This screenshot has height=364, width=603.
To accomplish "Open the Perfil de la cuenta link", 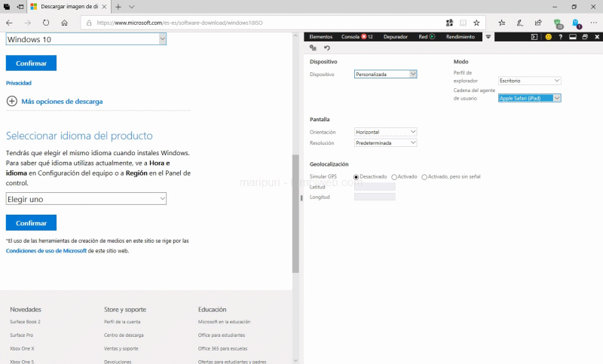I will click(122, 322).
